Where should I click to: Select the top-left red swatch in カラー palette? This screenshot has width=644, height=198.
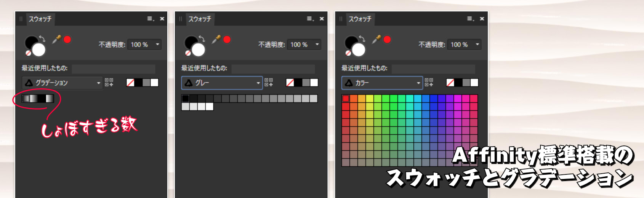click(x=346, y=99)
